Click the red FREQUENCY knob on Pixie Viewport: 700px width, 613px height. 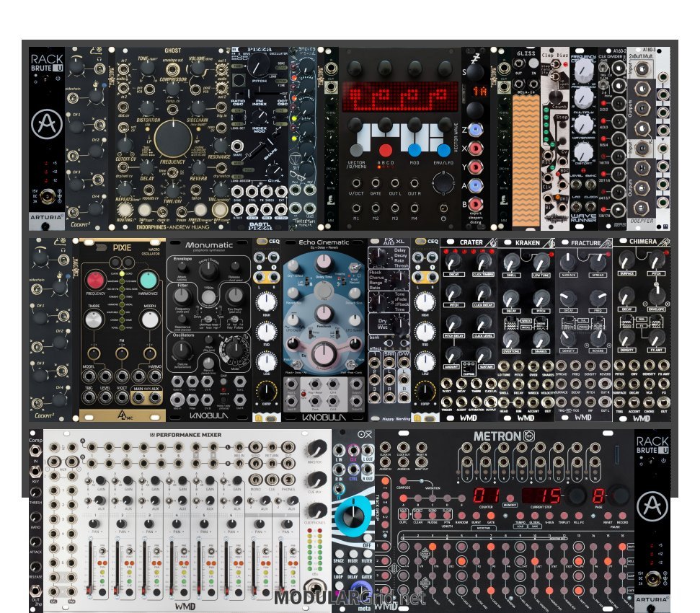[96, 280]
